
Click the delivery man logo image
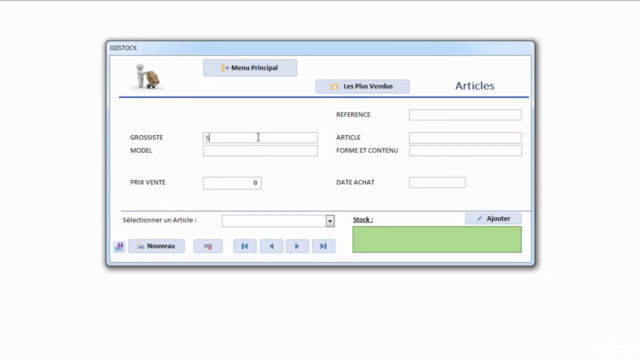(147, 76)
